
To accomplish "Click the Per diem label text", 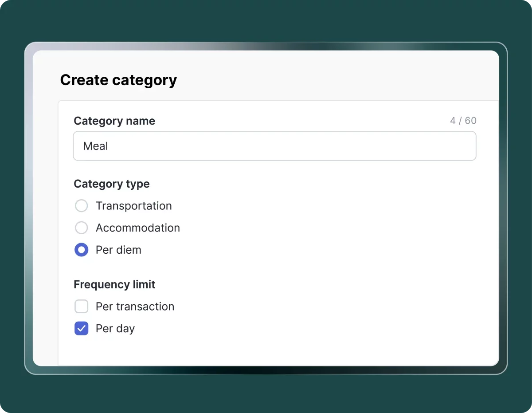I will tap(118, 250).
